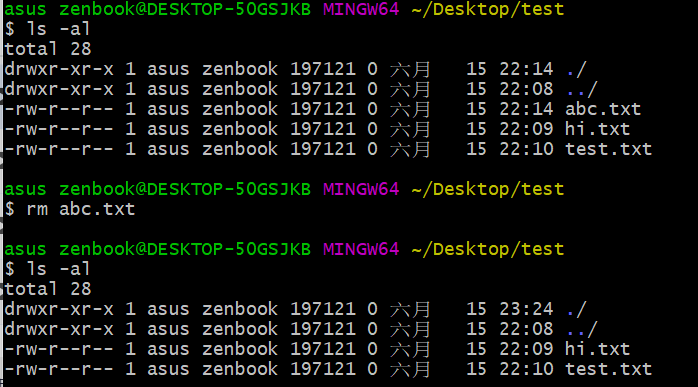The image size is (698, 387).
Task: Click the first 'total 28' line
Action: (x=48, y=49)
